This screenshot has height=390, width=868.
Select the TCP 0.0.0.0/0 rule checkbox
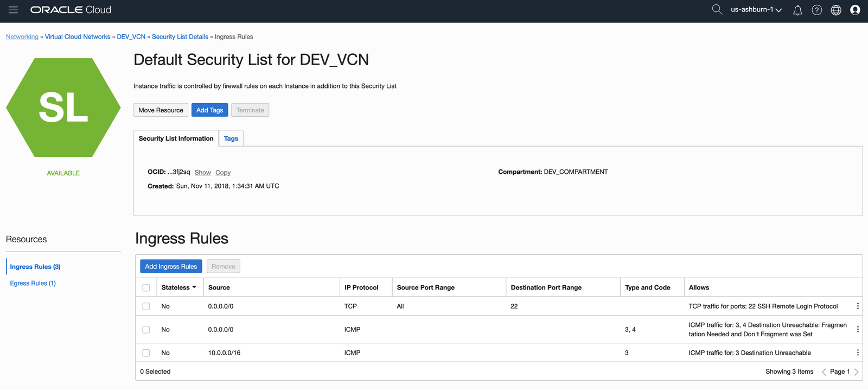[146, 306]
